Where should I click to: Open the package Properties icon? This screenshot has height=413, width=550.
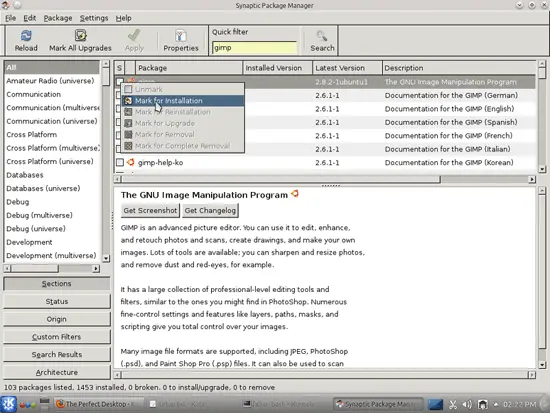181,35
